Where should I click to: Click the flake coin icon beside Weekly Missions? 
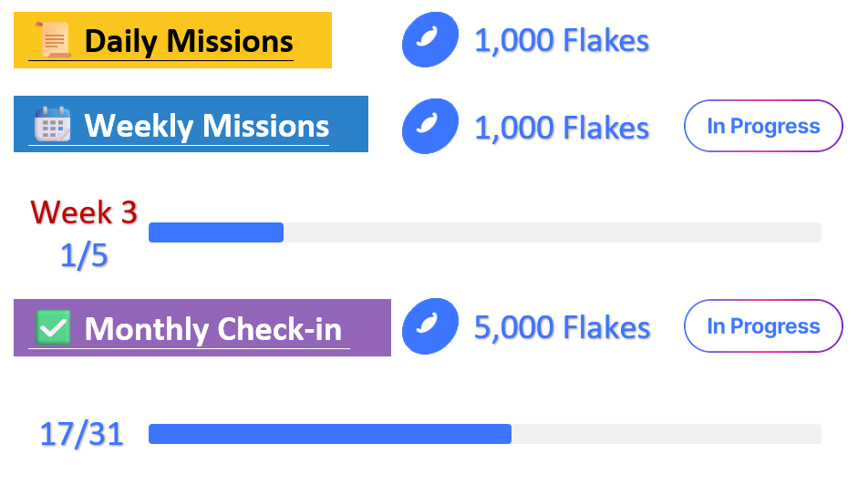pos(429,126)
